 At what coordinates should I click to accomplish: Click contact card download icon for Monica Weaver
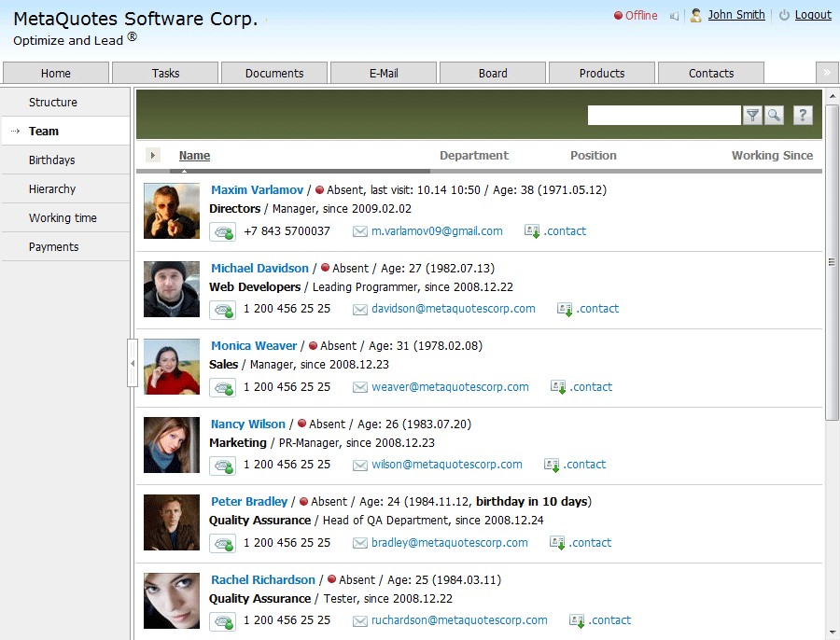coord(558,387)
